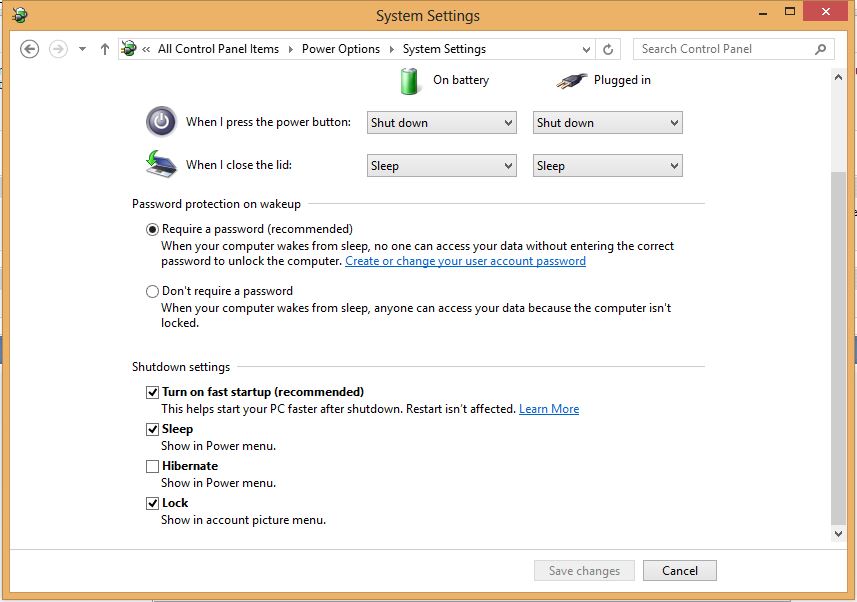This screenshot has height=602, width=857.
Task: Navigate to All Control Panel Items breadcrumb
Action: tap(218, 49)
